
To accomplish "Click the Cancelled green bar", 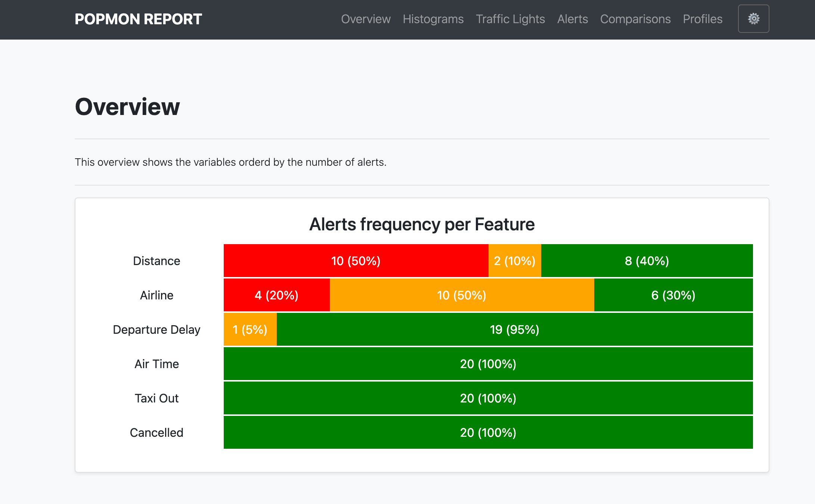I will (488, 432).
